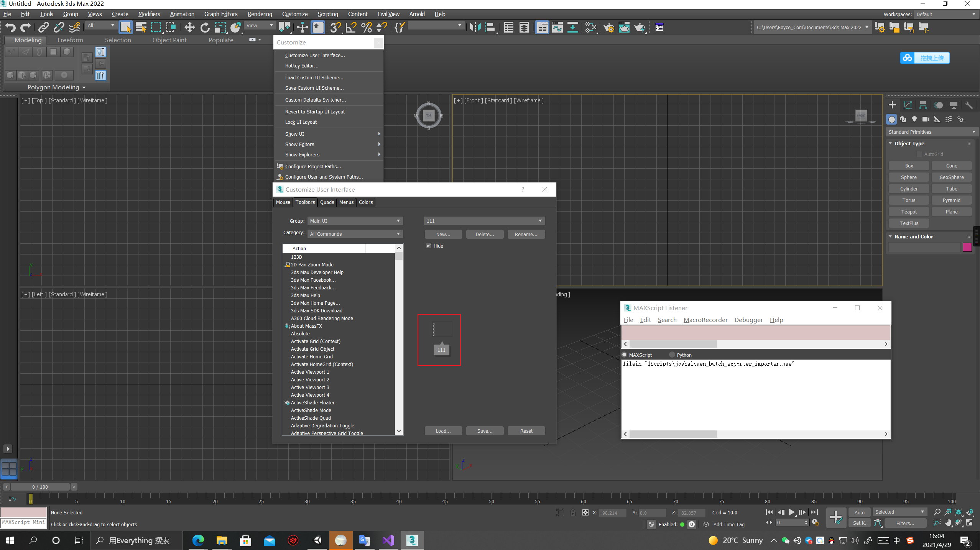
Task: Select the Cameras category icon
Action: 926,119
